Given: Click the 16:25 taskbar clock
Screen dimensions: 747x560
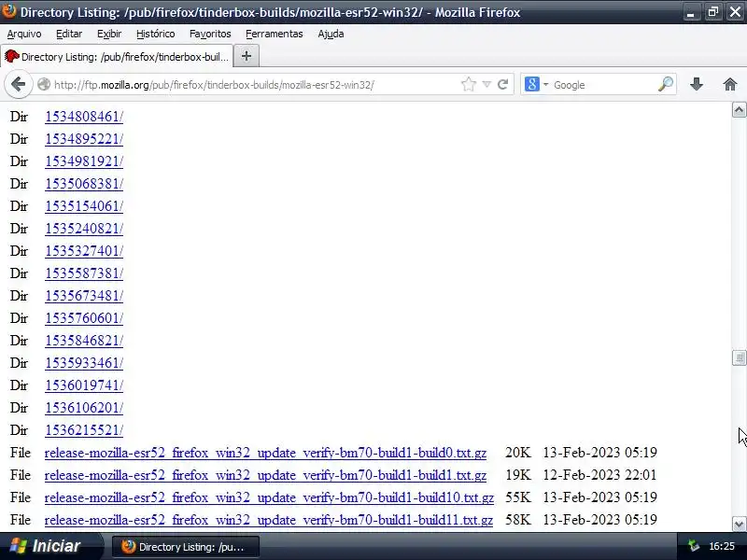Looking at the screenshot, I should 722,546.
